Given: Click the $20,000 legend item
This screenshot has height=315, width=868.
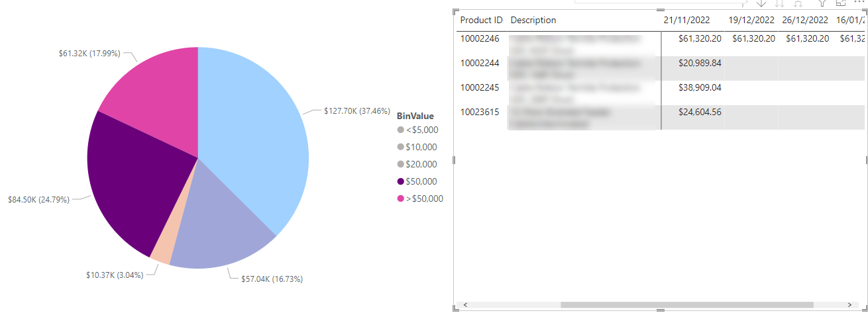Looking at the screenshot, I should pyautogui.click(x=416, y=164).
